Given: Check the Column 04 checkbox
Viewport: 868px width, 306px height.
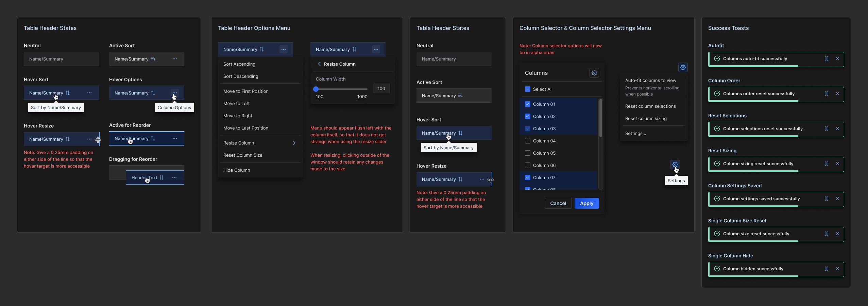Looking at the screenshot, I should click(x=528, y=141).
